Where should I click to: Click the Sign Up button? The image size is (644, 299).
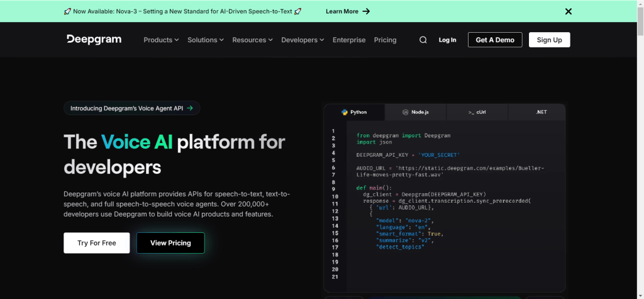[549, 40]
